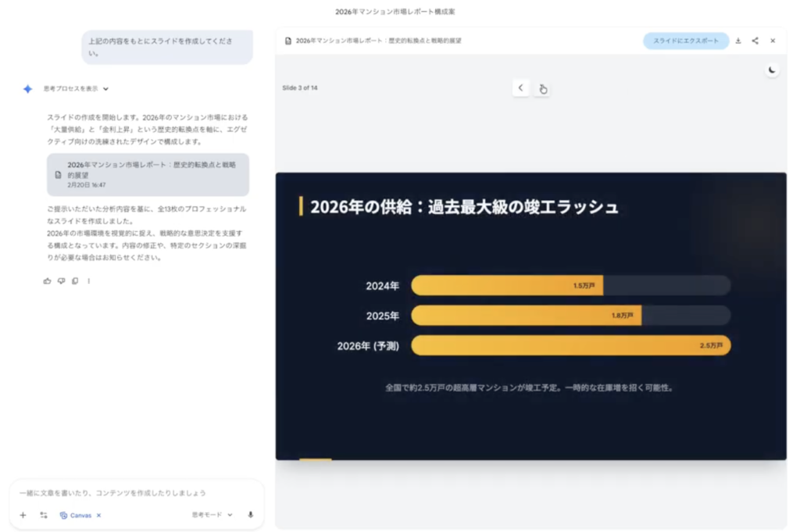The width and height of the screenshot is (800, 532).
Task: Click the plus icon to add files
Action: pos(23,515)
